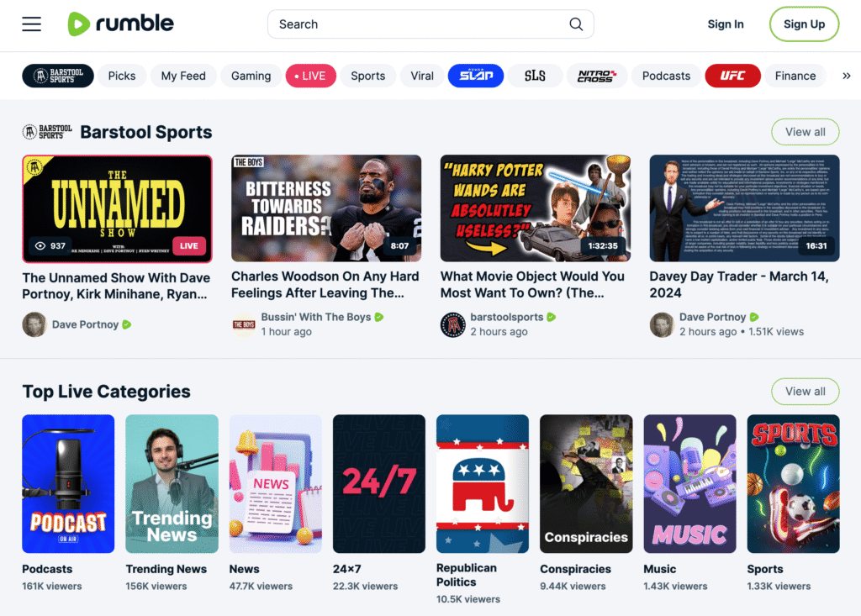Open the UFC category chip
This screenshot has height=616, width=861.
pyautogui.click(x=732, y=76)
